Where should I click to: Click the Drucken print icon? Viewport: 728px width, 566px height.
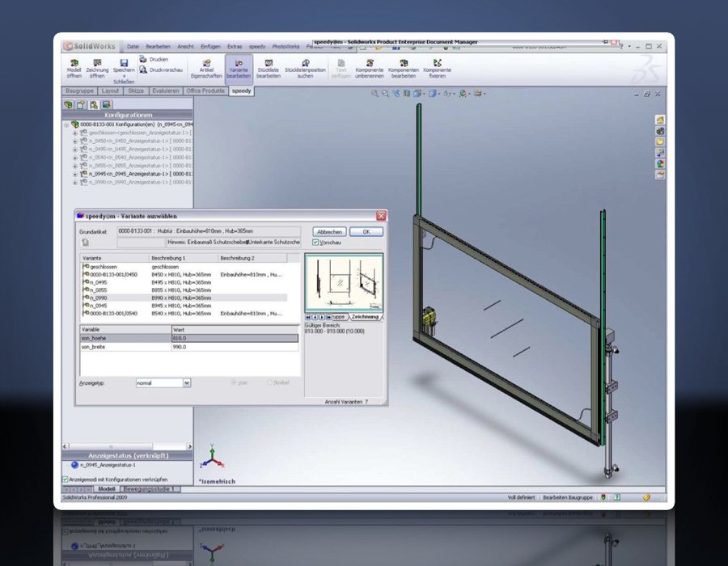pos(143,59)
